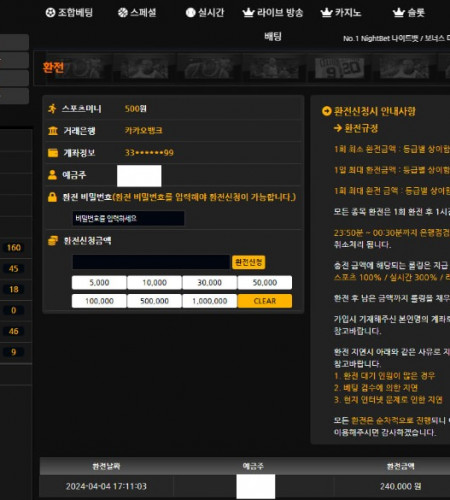
Task: Click the basketball icon beside 스페셜
Action: (123, 13)
